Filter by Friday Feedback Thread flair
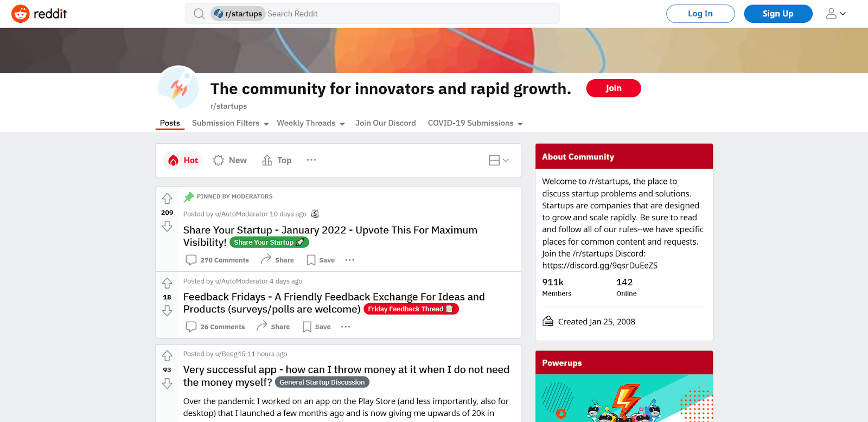868x422 pixels. coord(411,309)
